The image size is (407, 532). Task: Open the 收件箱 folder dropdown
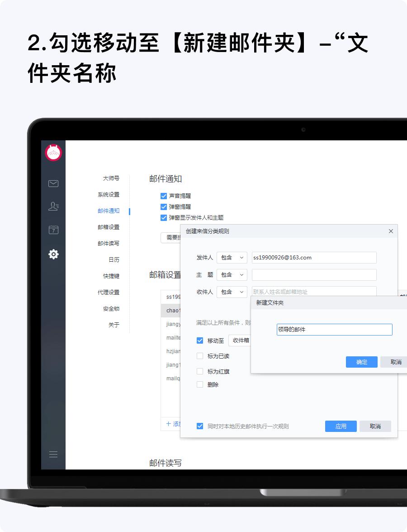pos(240,340)
